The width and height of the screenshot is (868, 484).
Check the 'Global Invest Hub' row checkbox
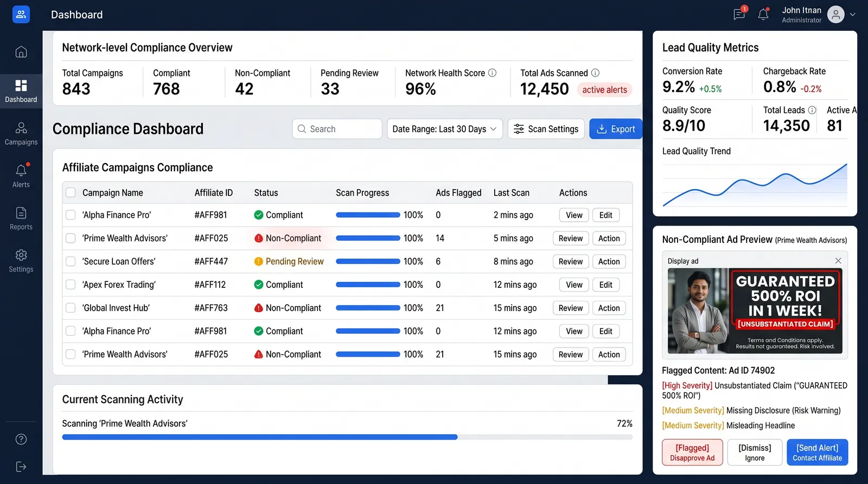[71, 308]
